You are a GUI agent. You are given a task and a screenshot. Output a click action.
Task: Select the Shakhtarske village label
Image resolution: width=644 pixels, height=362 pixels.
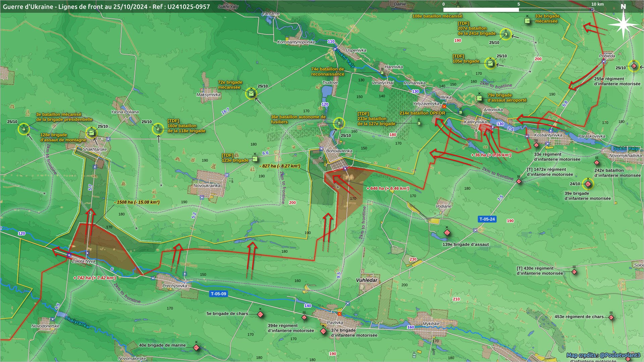[x=95, y=149]
